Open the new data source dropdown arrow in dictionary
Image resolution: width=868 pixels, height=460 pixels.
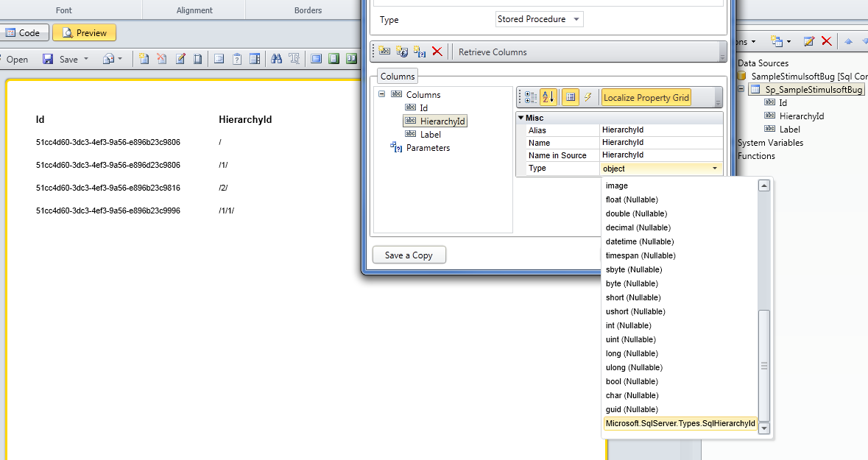[x=788, y=41]
